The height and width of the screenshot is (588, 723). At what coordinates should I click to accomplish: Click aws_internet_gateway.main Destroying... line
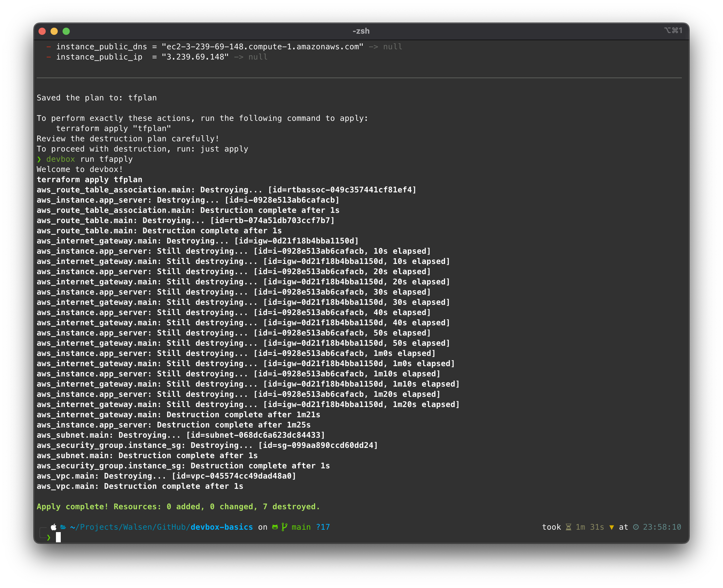tap(198, 241)
